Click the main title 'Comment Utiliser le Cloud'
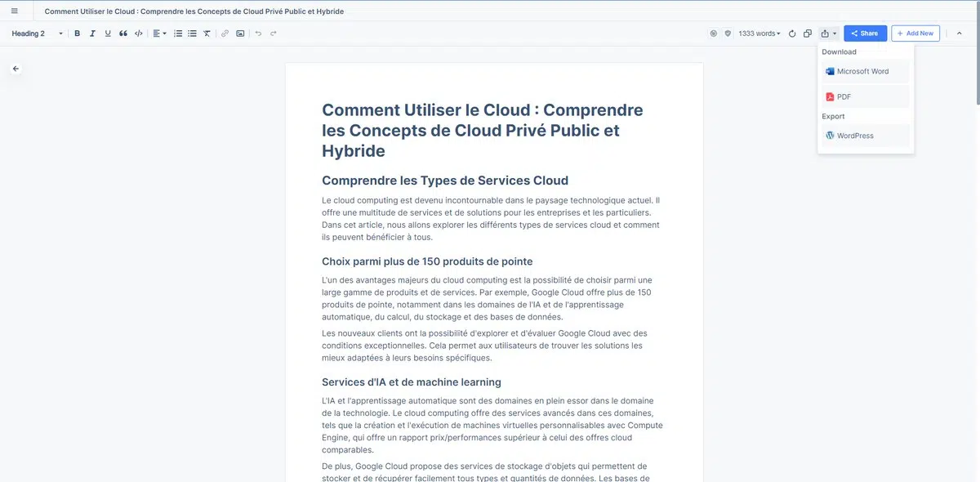 tap(483, 131)
